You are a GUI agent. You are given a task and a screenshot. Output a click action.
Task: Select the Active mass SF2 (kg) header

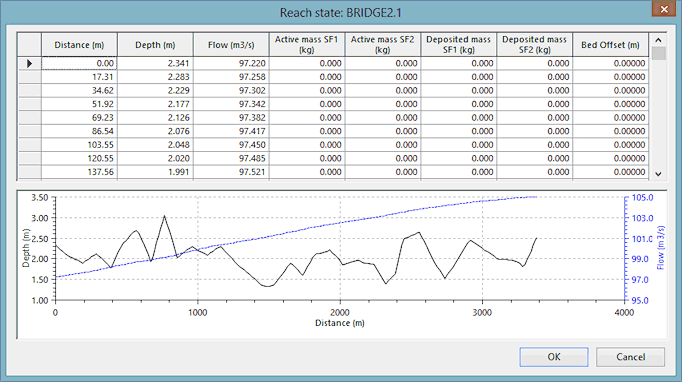click(383, 45)
